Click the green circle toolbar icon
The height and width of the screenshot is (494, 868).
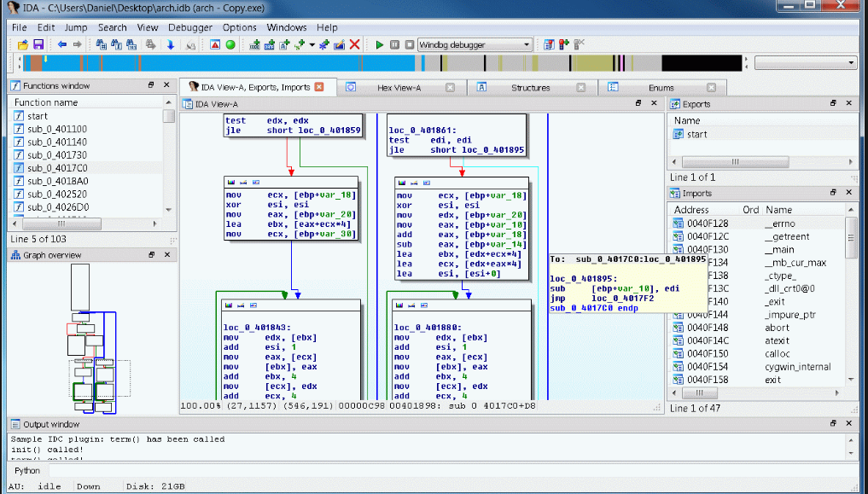tap(230, 44)
